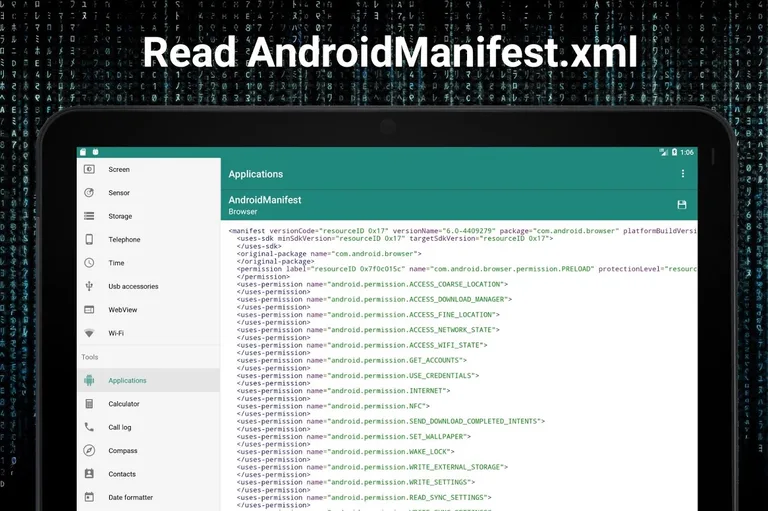Click the android.permission.INTERNET line
The width and height of the screenshot is (768, 511).
344,390
